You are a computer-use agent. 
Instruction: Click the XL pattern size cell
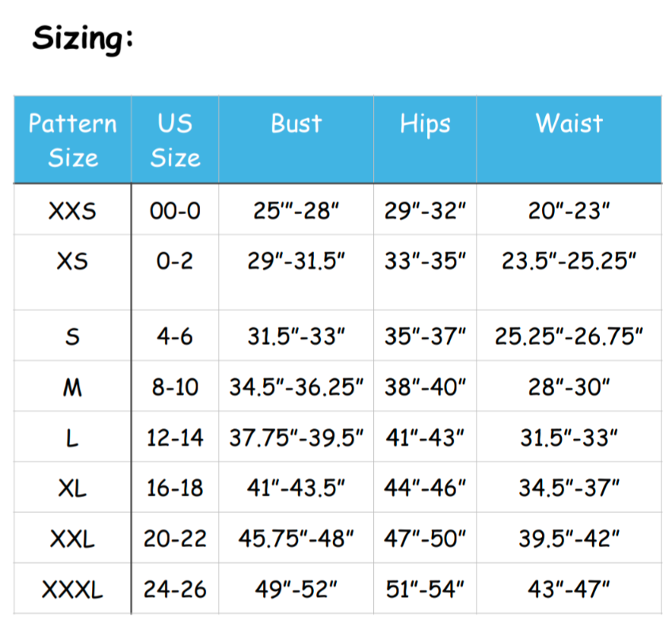coord(72,488)
